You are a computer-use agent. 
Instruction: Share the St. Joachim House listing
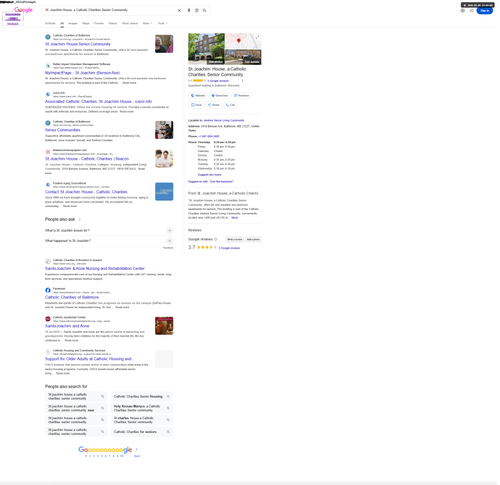coord(213,105)
